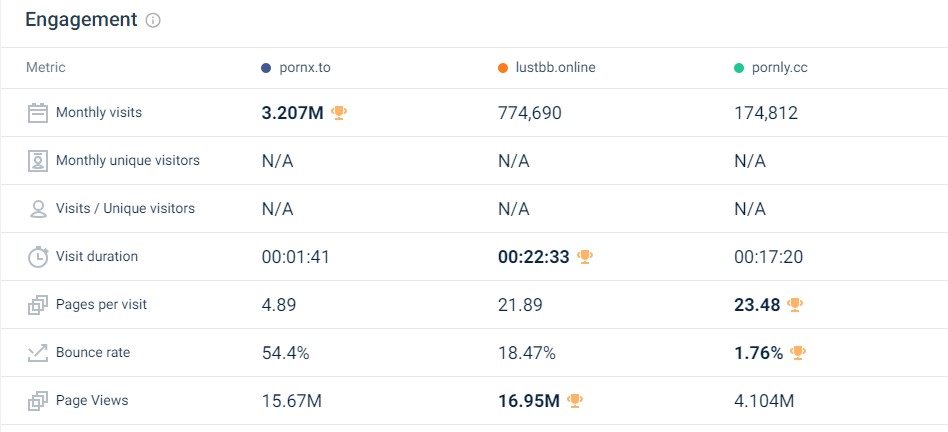The height and width of the screenshot is (432, 948).
Task: Click the Engagement info icon
Action: point(154,21)
